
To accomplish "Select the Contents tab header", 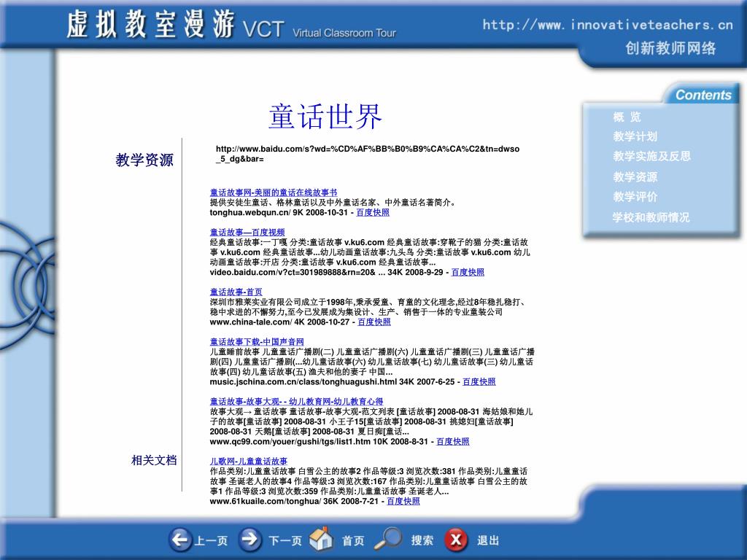I will 703,95.
